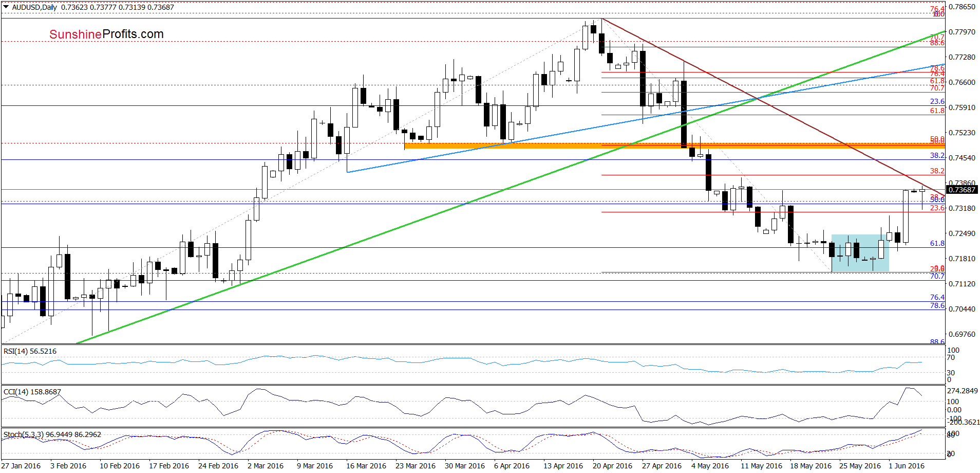The image size is (980, 473).
Task: Click the 20 Apr 2016 date label
Action: [613, 466]
